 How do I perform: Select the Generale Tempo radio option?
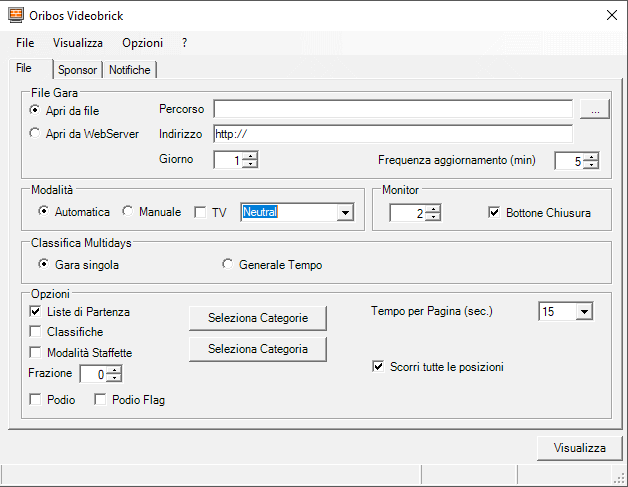pos(227,264)
